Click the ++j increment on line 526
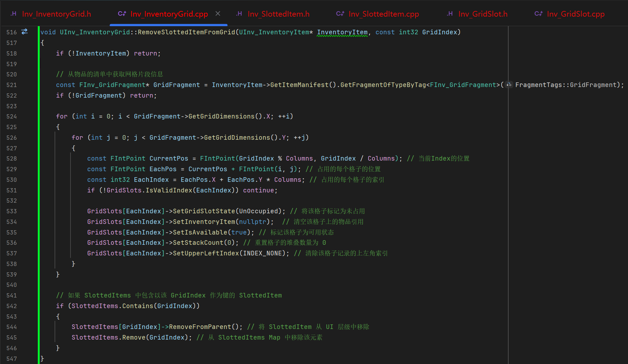 299,138
